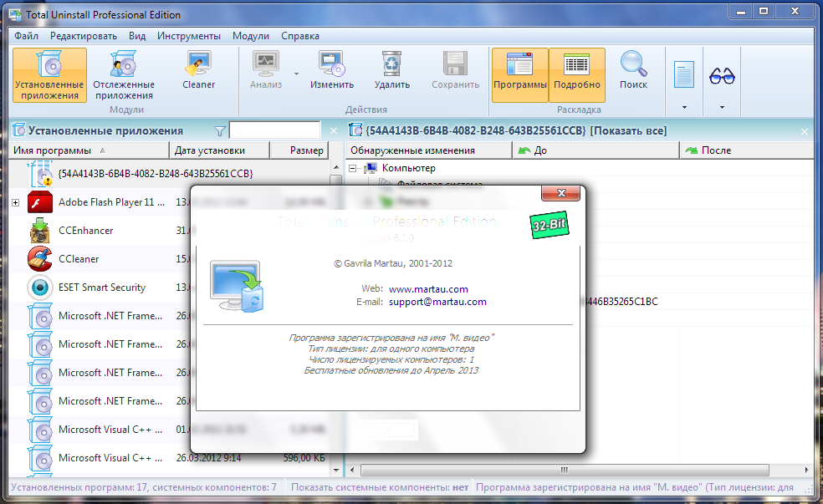Screen dimensions: 823x504
Task: Click the support@martau.com email link
Action: (x=437, y=302)
